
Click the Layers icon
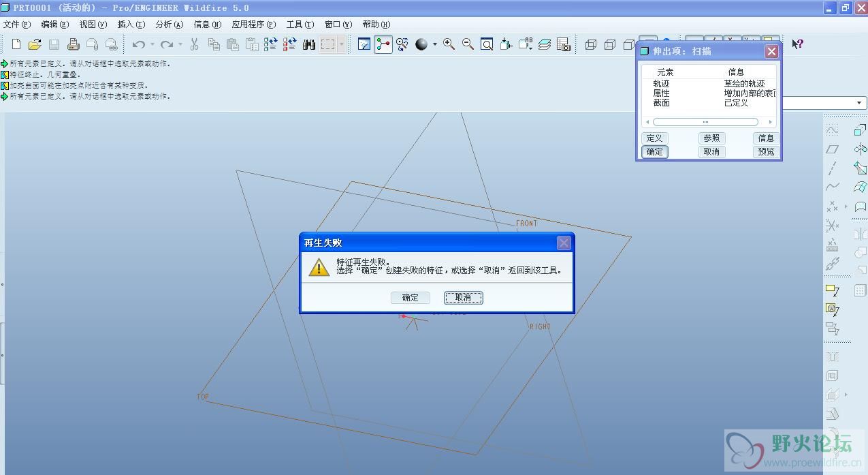click(545, 44)
